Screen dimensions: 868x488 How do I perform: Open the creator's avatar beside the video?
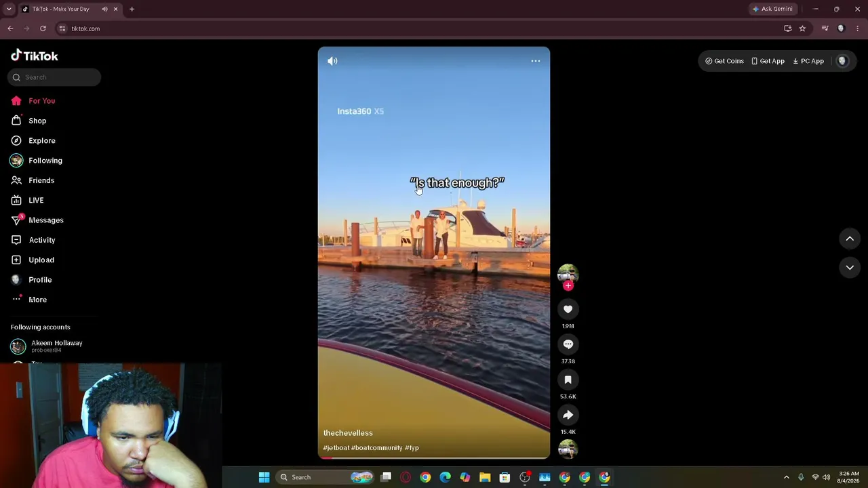coord(568,274)
